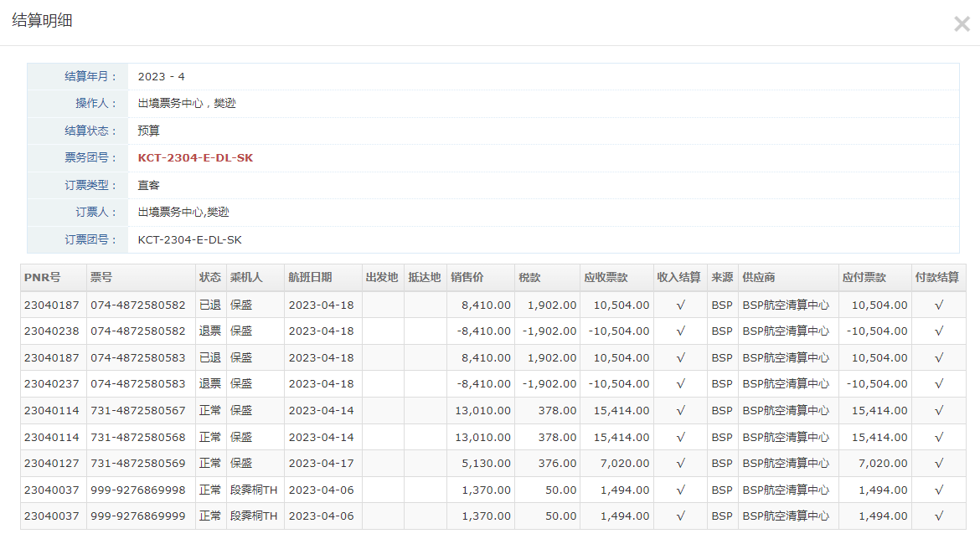Image resolution: width=980 pixels, height=544 pixels.
Task: Click the PNR 23040127 cell
Action: pos(51,464)
